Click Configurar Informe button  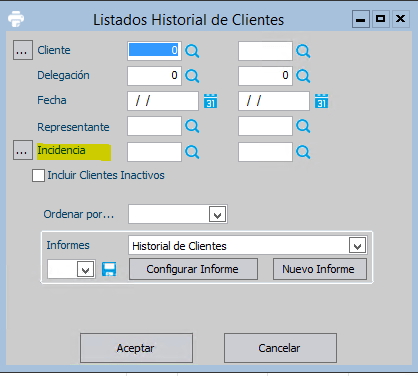tap(193, 269)
